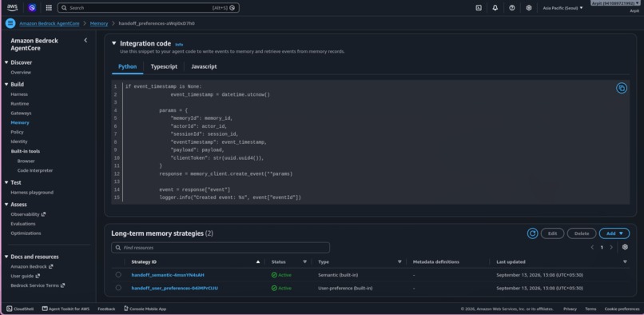Viewport: 644px width, 315px height.
Task: Open the services grid menu icon
Action: [x=49, y=7]
